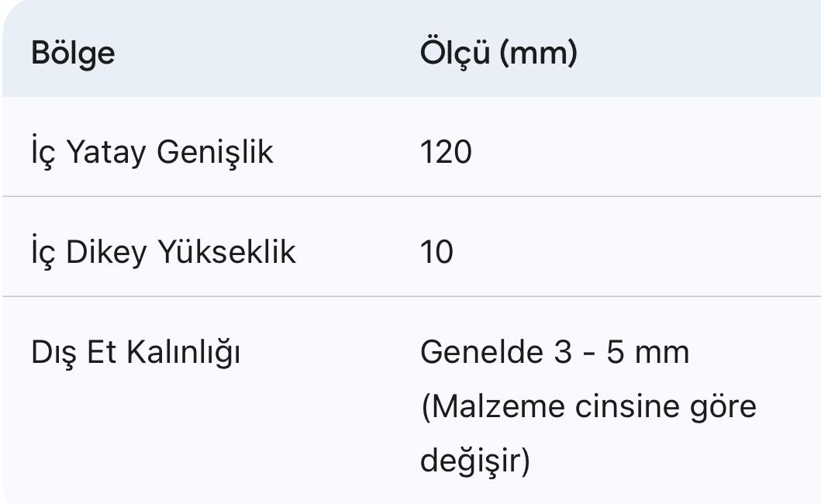The width and height of the screenshot is (821, 504).
Task: Click the value 120
Action: pyautogui.click(x=446, y=152)
